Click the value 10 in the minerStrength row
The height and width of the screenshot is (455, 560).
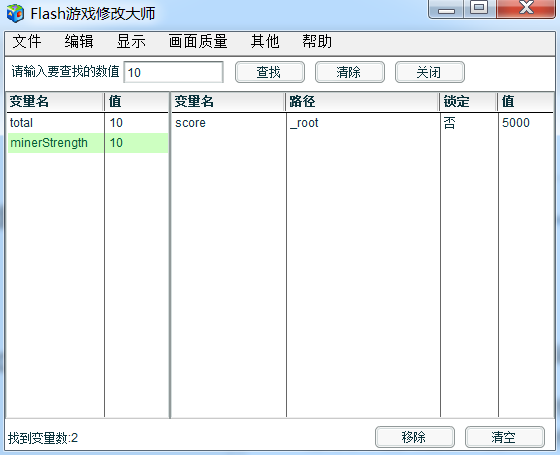pyautogui.click(x=116, y=143)
